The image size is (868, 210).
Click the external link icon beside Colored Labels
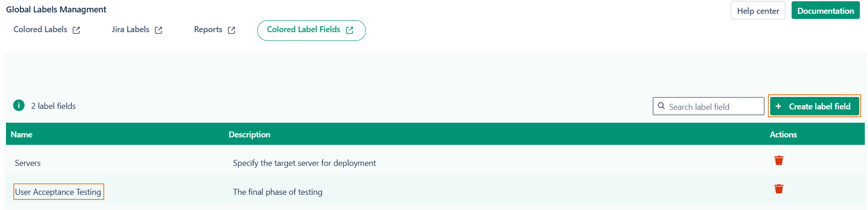pos(76,30)
